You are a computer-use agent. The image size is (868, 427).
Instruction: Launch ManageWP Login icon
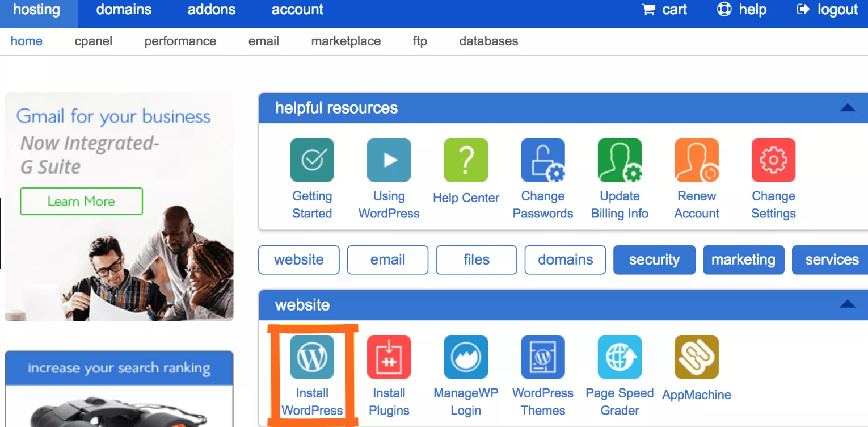466,357
